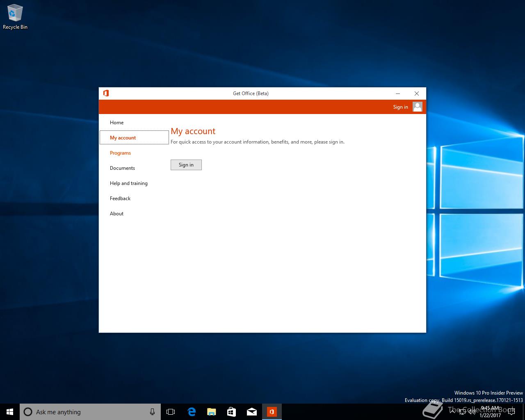Viewport: 525px width, 420px height.
Task: Click the 'For quick access to your account' text
Action: click(258, 142)
